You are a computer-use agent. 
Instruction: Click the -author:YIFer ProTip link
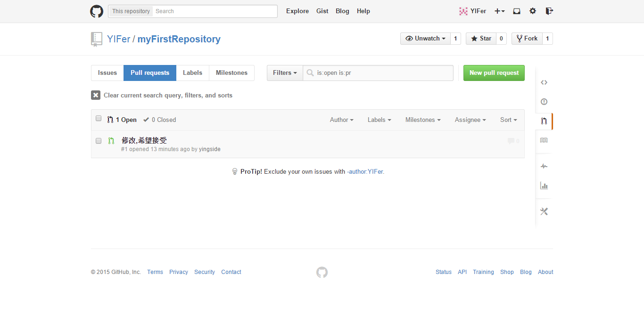coord(366,172)
